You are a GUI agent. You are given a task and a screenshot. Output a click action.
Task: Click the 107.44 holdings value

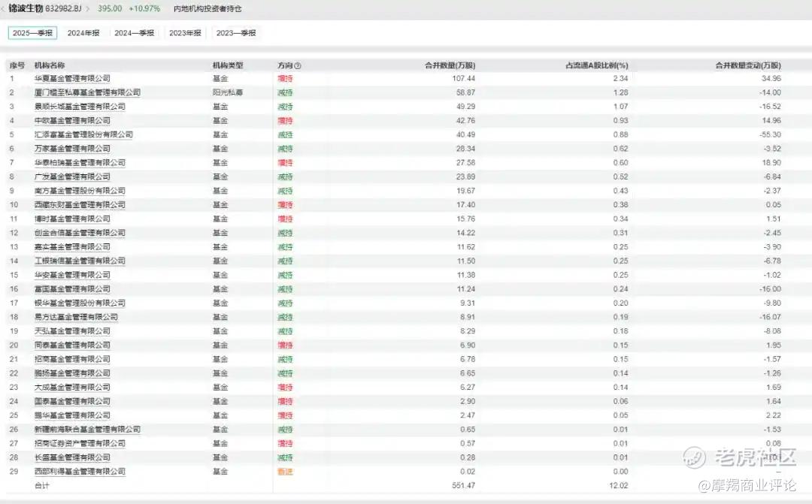pyautogui.click(x=463, y=79)
